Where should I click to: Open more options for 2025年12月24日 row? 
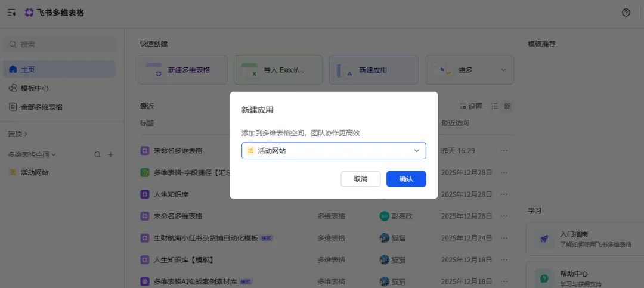504,238
